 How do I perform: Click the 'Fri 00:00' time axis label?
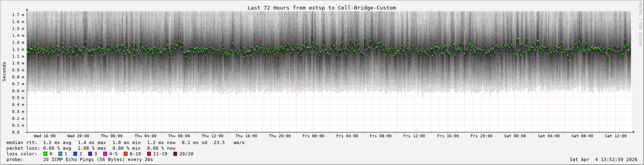pos(313,136)
